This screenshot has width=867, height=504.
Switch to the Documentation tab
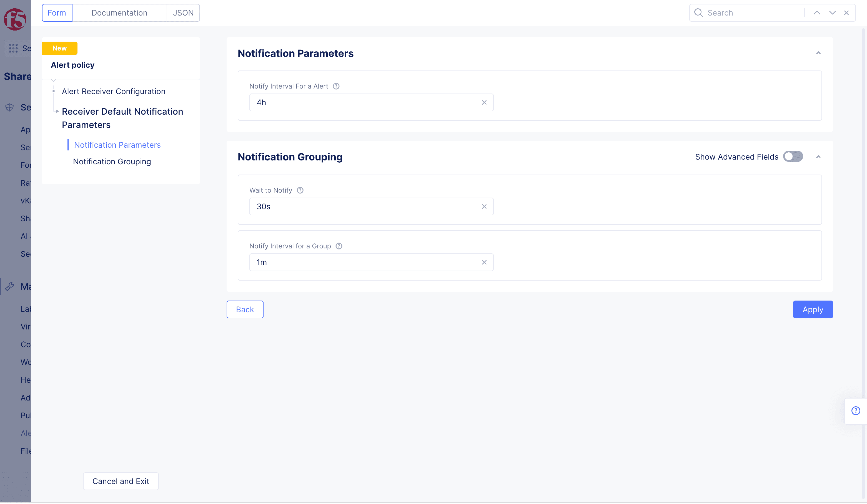(119, 13)
